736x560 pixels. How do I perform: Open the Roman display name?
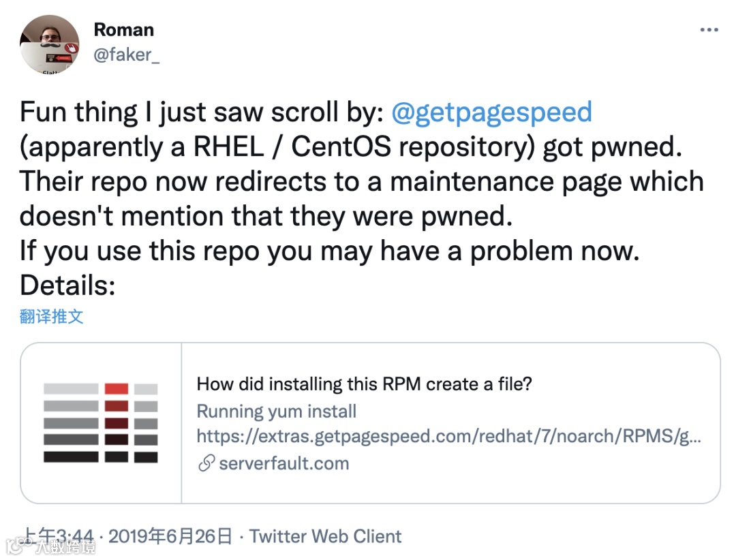(124, 30)
